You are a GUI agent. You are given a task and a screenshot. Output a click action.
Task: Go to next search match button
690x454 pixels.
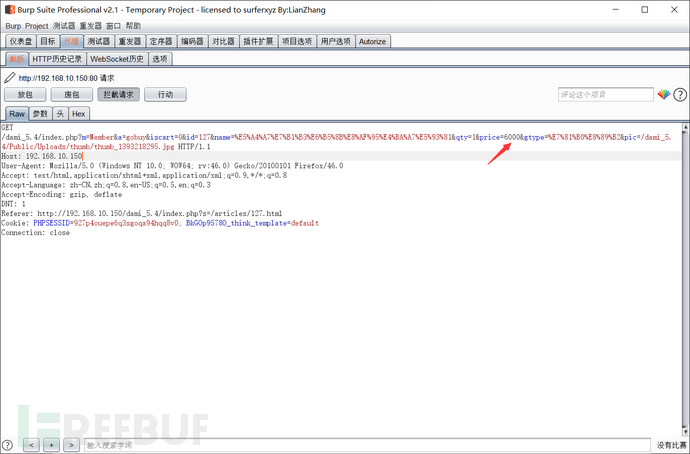click(x=71, y=445)
